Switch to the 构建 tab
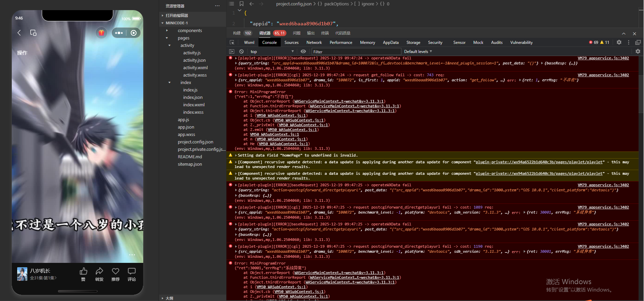 [x=237, y=33]
